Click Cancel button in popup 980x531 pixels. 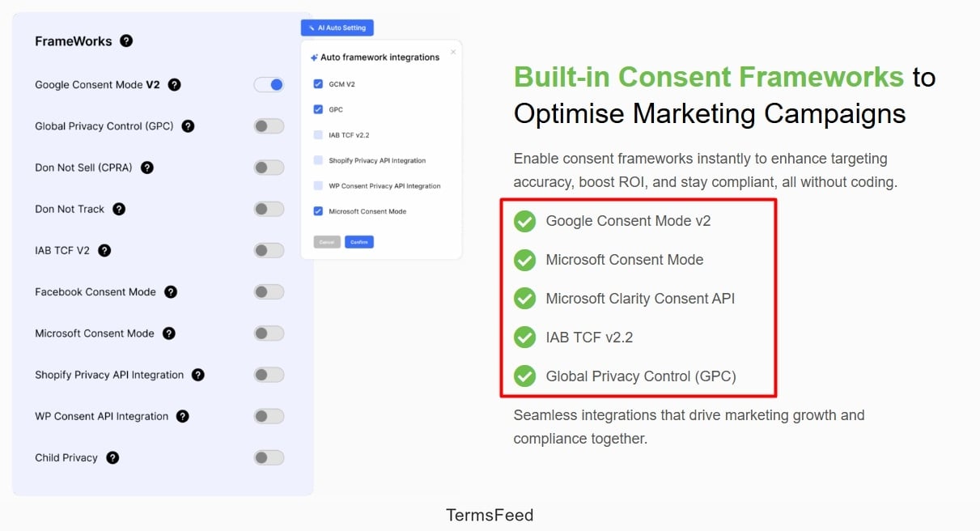point(327,242)
